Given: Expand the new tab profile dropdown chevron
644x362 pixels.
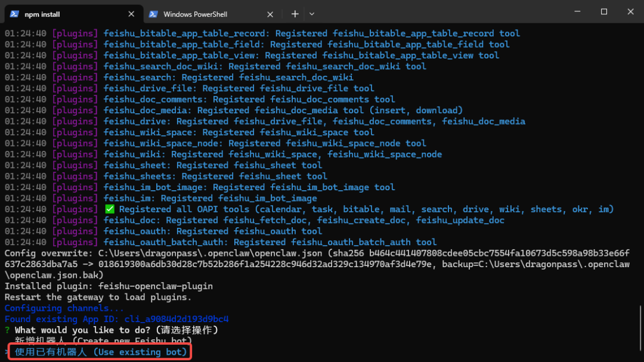Looking at the screenshot, I should click(312, 14).
